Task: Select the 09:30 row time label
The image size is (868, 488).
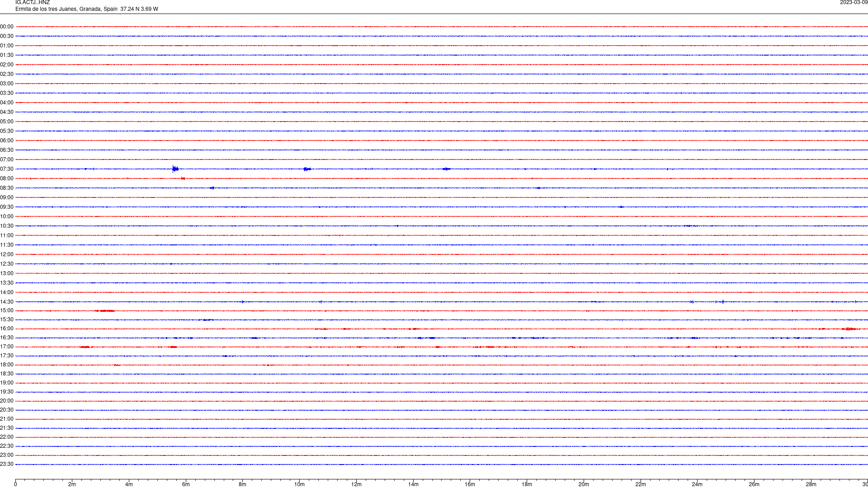Action: click(x=7, y=207)
